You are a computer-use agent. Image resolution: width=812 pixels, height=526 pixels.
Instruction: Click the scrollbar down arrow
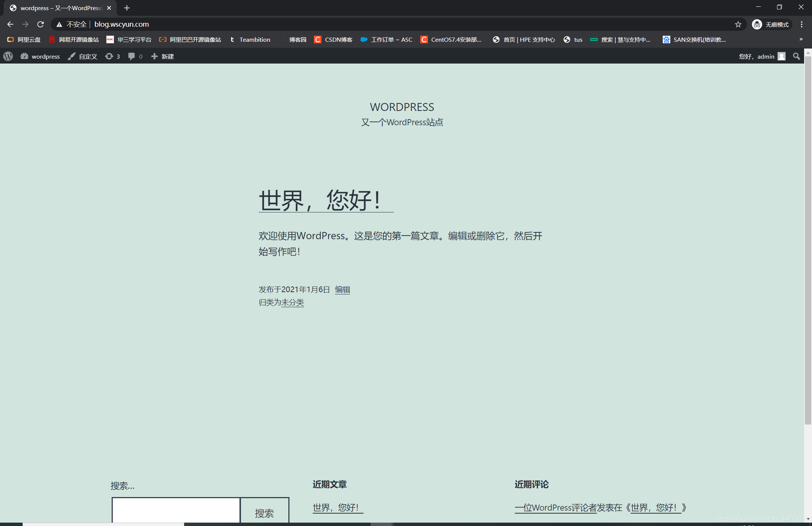tap(808, 519)
